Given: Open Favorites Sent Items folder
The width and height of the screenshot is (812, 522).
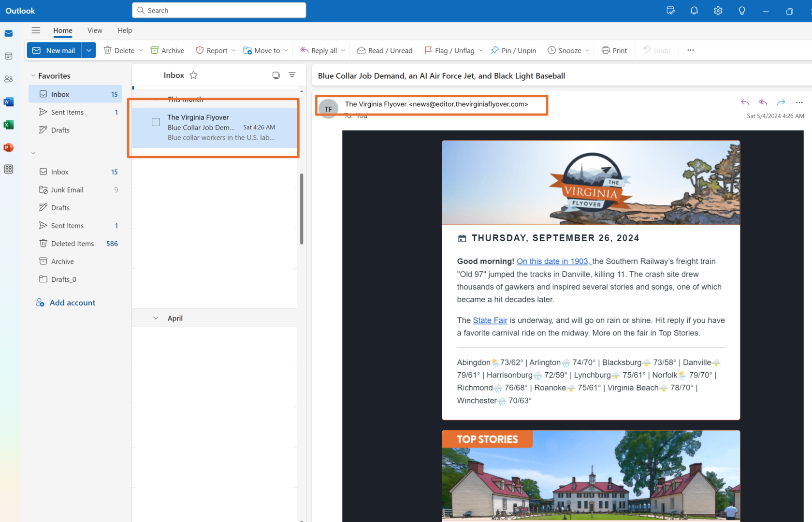Looking at the screenshot, I should click(75, 112).
